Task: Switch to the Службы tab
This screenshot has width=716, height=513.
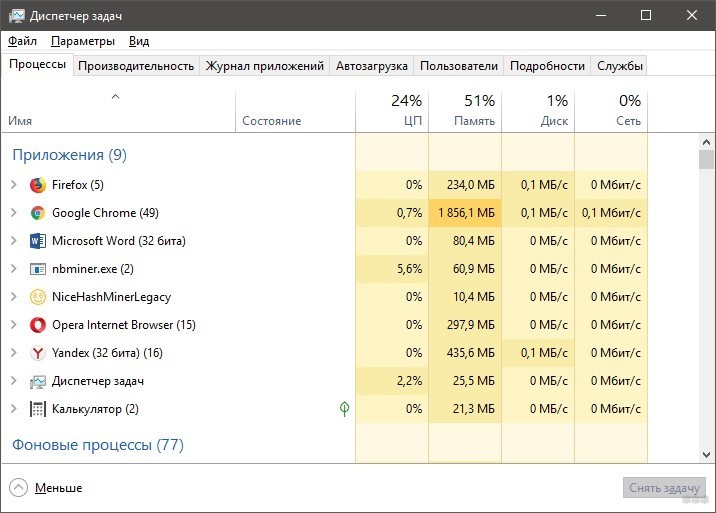Action: [x=620, y=66]
